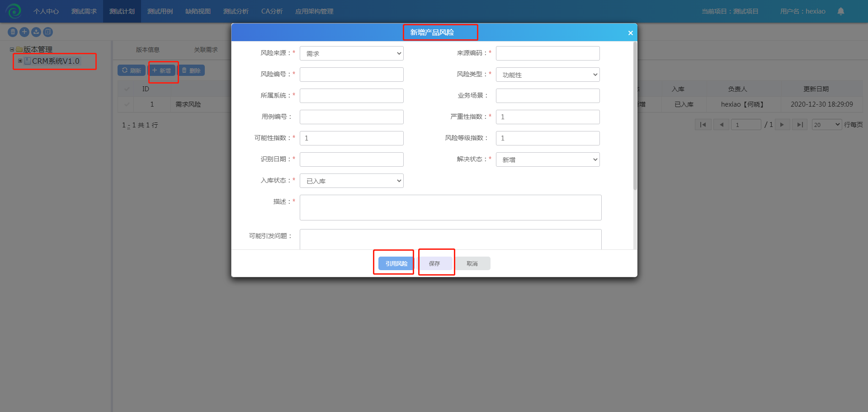Click the 2020-12-30 18:29:09 date cell

point(821,104)
